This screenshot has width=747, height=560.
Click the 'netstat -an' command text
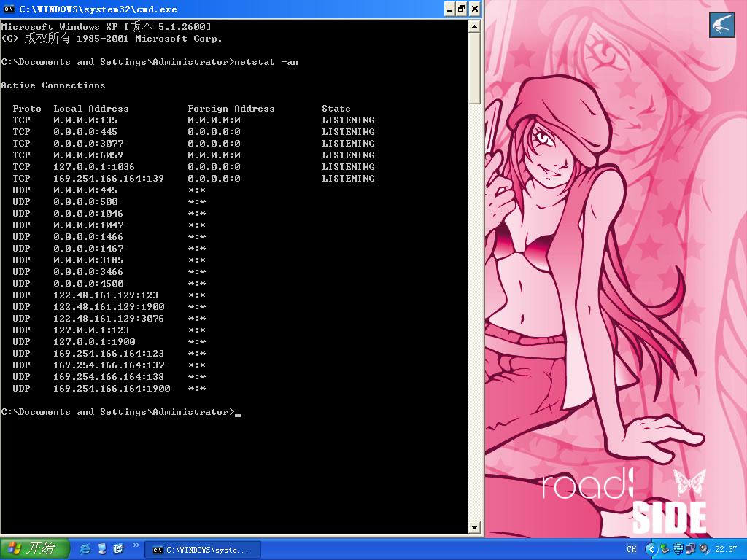click(266, 62)
